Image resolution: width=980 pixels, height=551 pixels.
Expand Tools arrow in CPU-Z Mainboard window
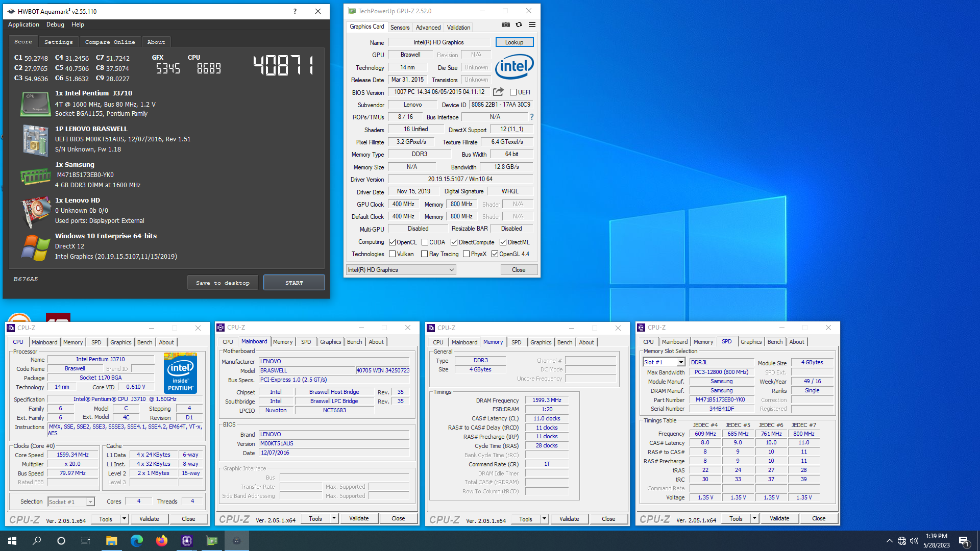[334, 519]
